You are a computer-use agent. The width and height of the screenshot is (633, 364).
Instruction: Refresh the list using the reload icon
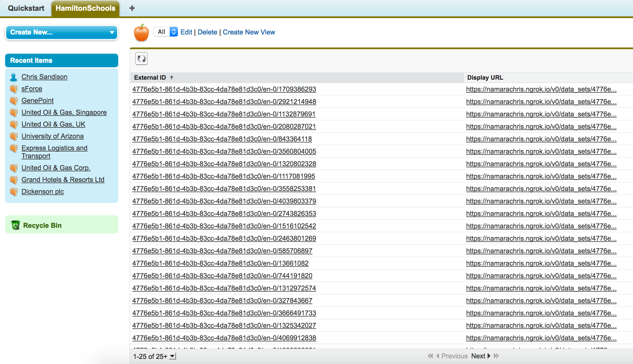(x=141, y=58)
